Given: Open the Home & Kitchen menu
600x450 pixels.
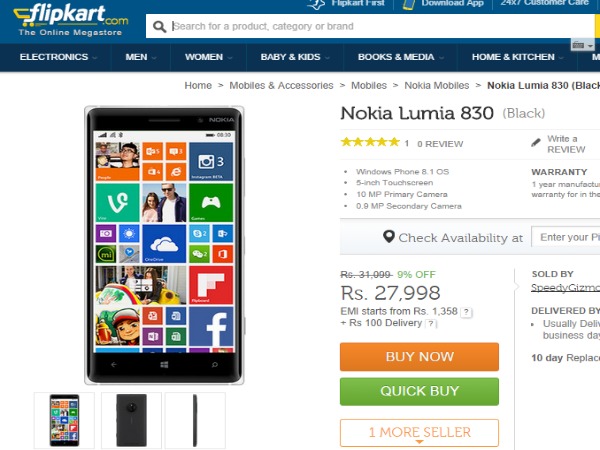Looking at the screenshot, I should point(517,57).
